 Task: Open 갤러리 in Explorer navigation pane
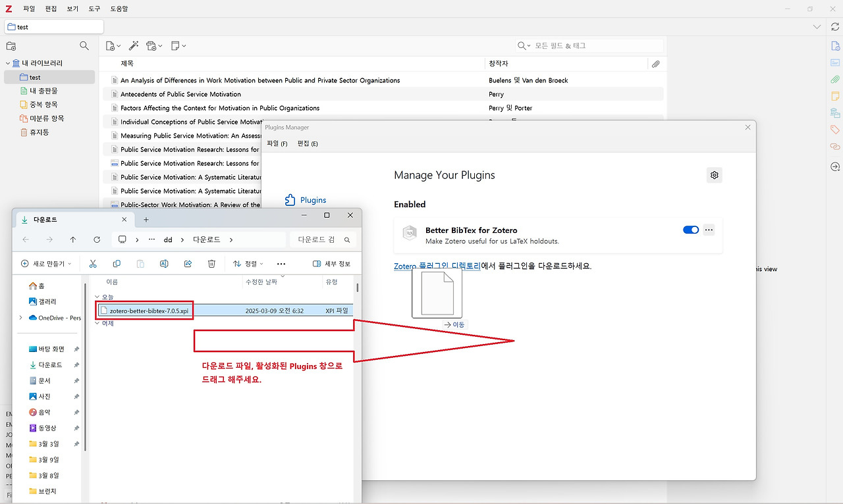coord(43,302)
